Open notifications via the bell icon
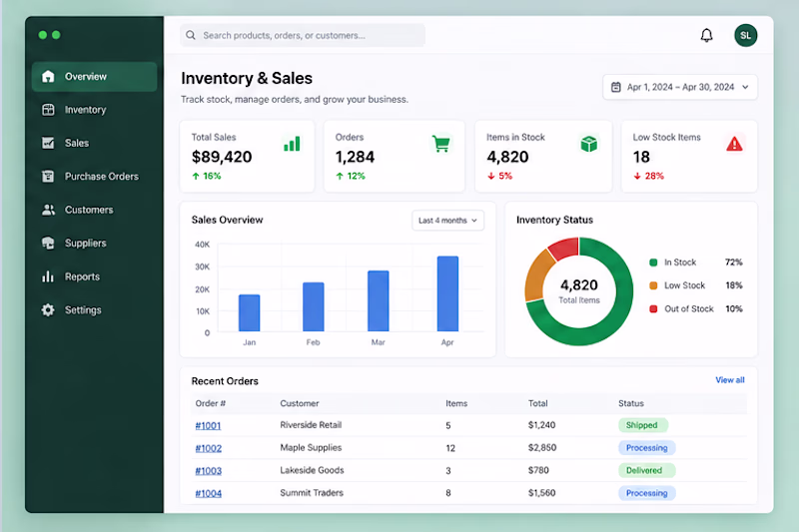The image size is (799, 532). 706,35
